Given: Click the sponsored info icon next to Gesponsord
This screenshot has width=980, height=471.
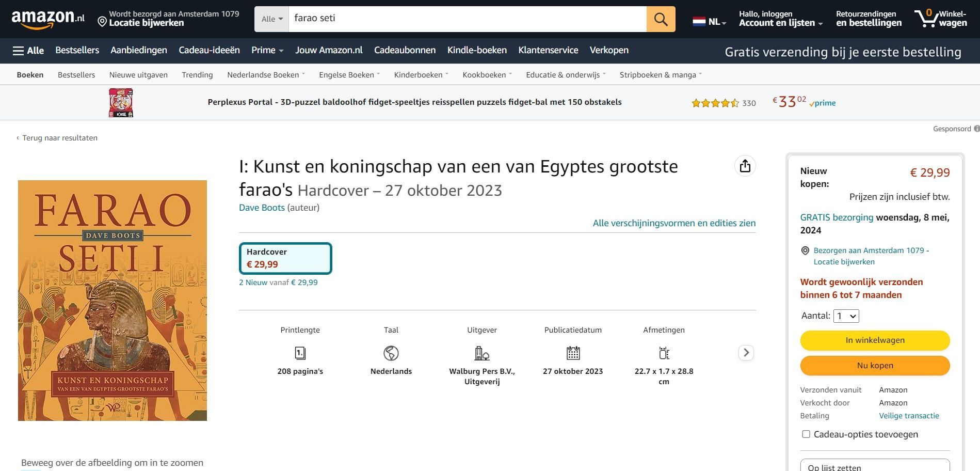Looking at the screenshot, I should point(976,129).
